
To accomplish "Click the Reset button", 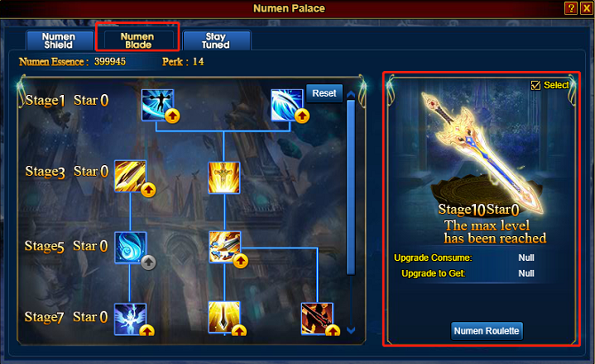I will coord(324,93).
